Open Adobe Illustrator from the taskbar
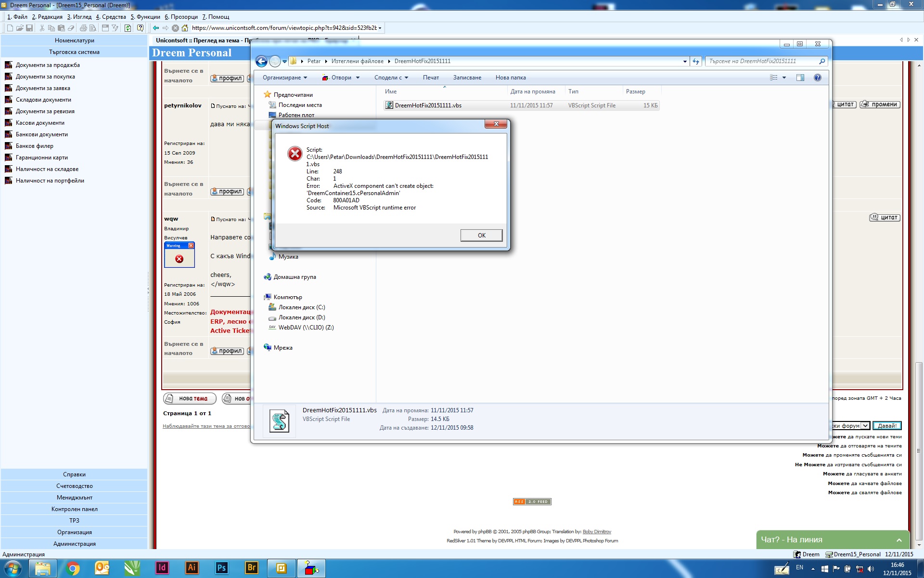 pyautogui.click(x=192, y=568)
